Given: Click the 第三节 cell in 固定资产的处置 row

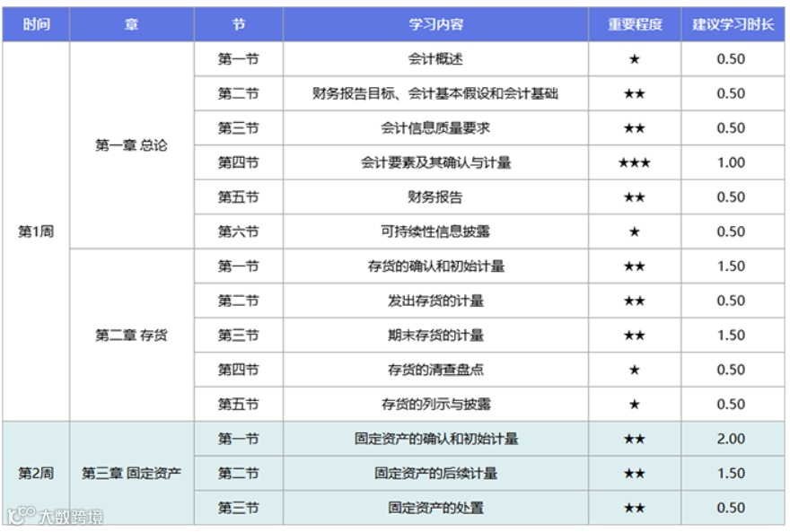Looking at the screenshot, I should click(x=238, y=508).
